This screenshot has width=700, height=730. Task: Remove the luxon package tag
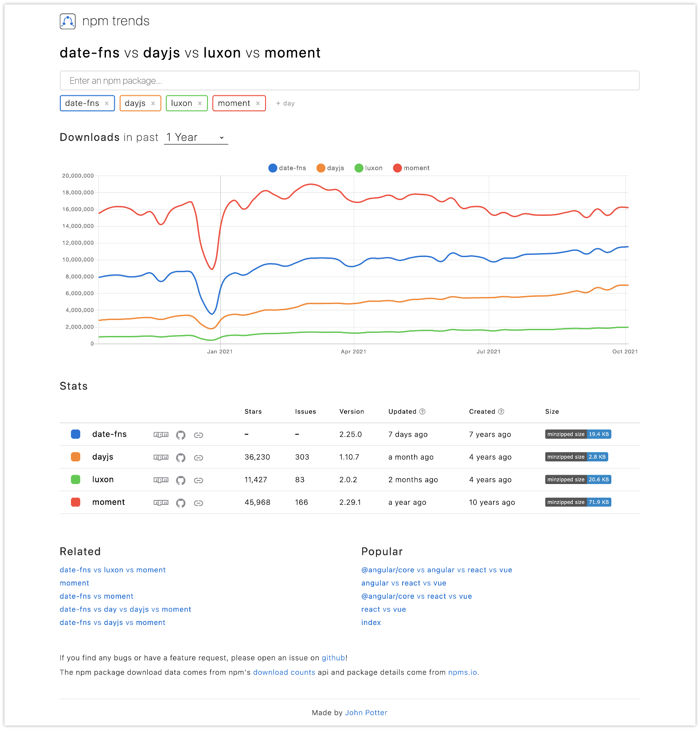coord(200,103)
